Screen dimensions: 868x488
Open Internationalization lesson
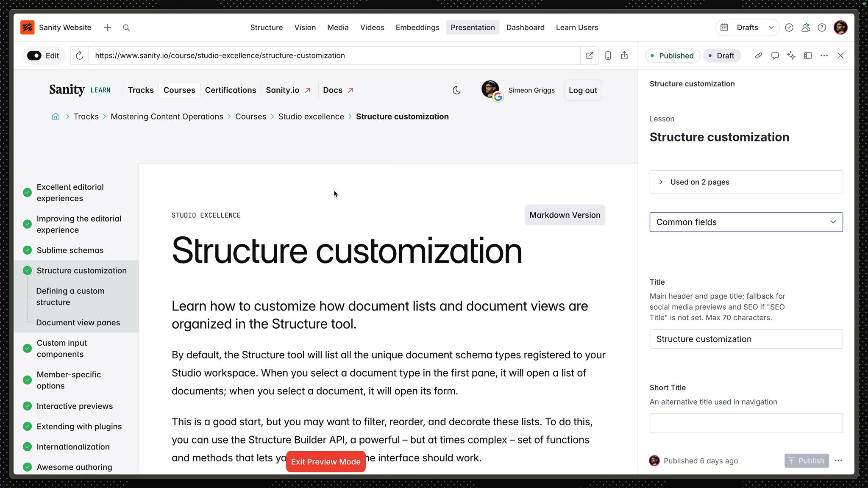[73, 447]
